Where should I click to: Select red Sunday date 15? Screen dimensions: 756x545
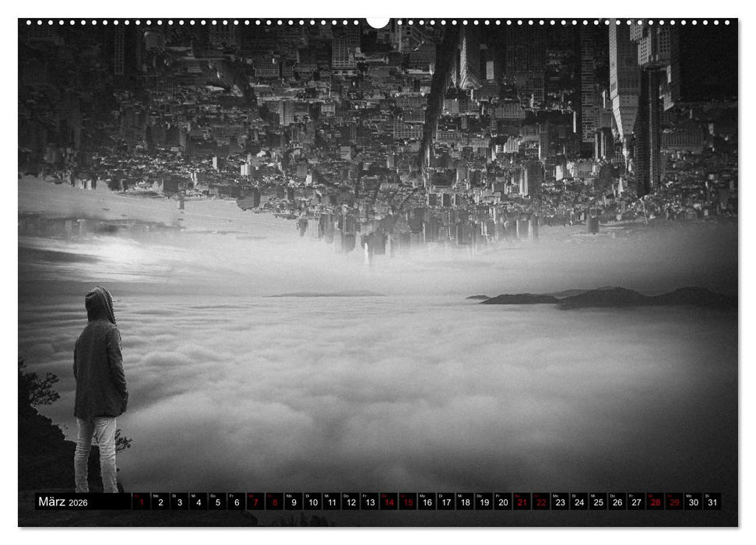[x=407, y=502]
